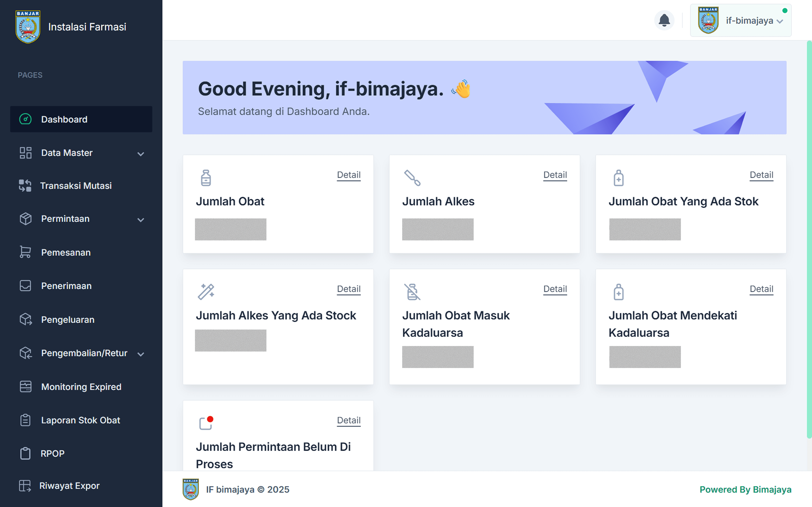Click the notification bell icon

(x=664, y=20)
